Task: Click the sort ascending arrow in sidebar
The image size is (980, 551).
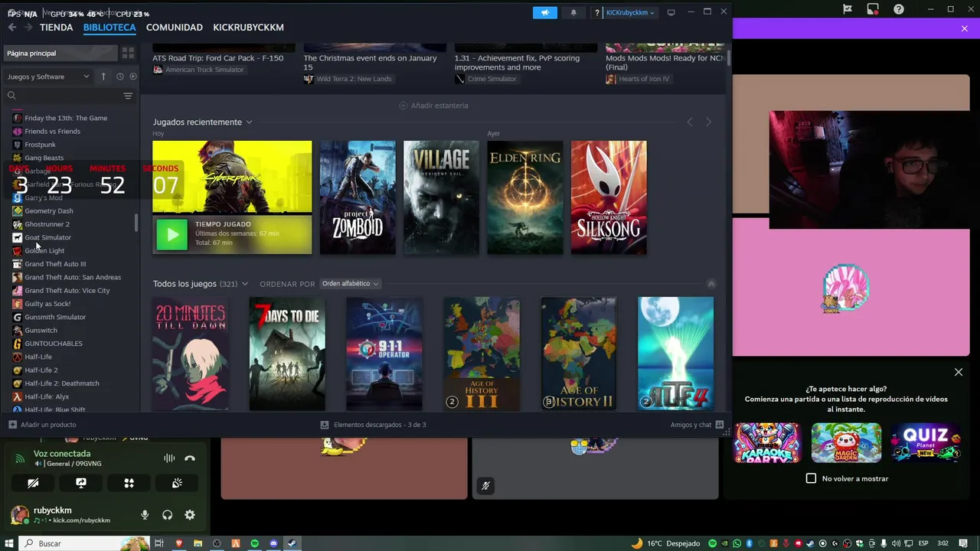Action: pyautogui.click(x=103, y=77)
